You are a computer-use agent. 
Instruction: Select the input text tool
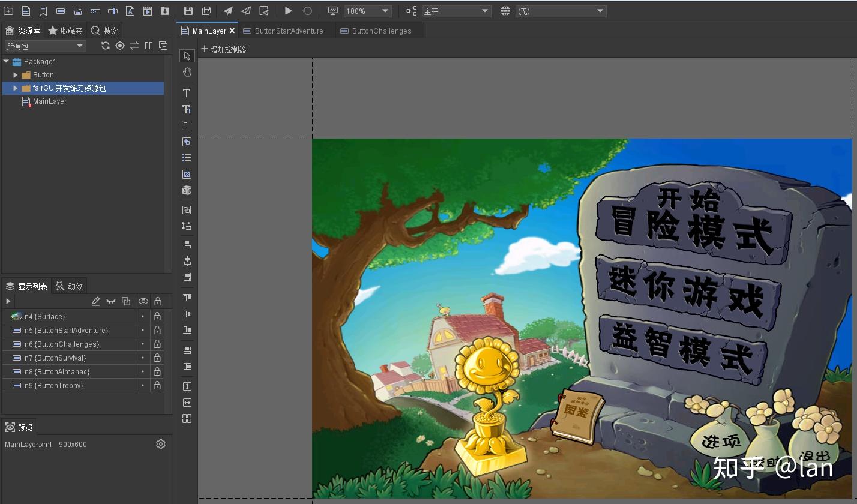click(187, 125)
